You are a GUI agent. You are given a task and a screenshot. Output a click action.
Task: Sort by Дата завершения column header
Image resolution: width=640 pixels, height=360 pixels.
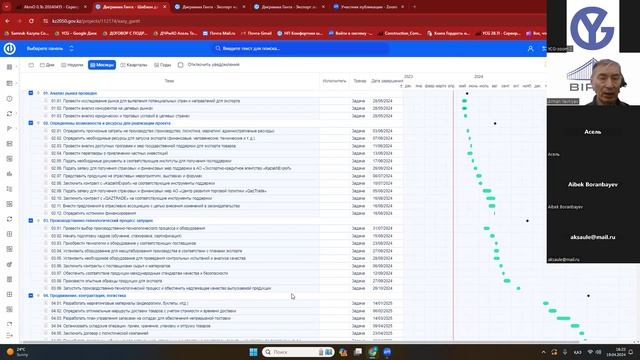(x=387, y=81)
